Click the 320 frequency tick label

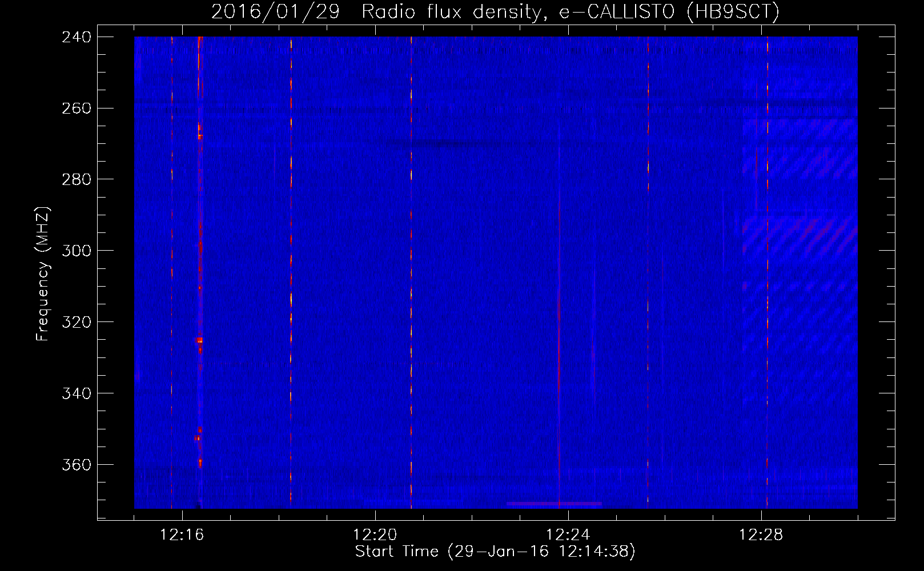coord(77,323)
